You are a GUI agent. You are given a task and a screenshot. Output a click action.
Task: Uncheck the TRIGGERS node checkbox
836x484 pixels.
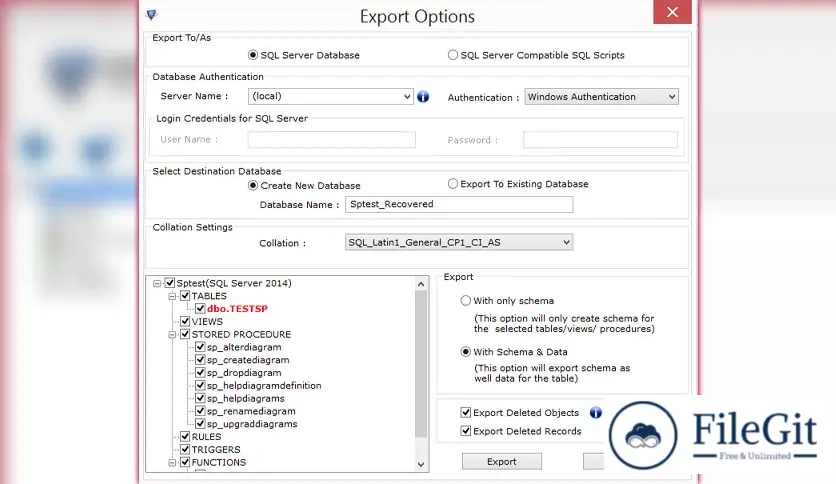pos(185,449)
